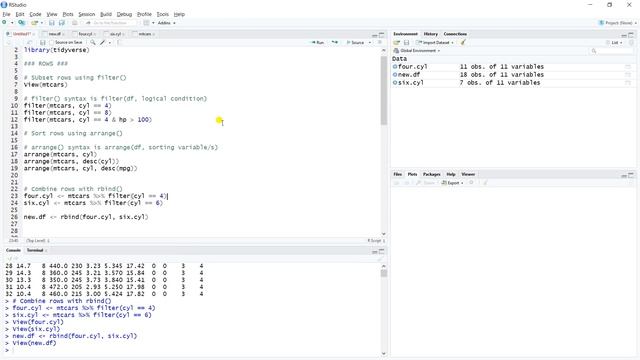Open the recent files dropdown arrow
Screen dimensions: 640x360
[42, 23]
